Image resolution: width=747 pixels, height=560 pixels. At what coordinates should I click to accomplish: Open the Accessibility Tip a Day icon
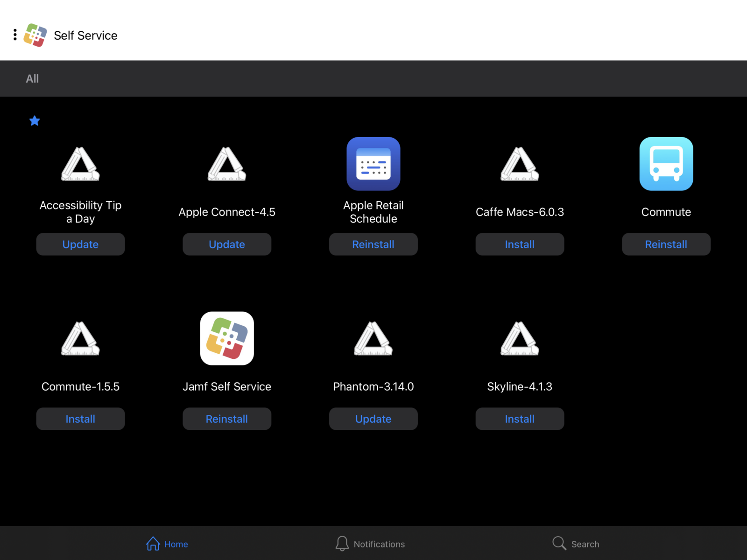pyautogui.click(x=80, y=164)
